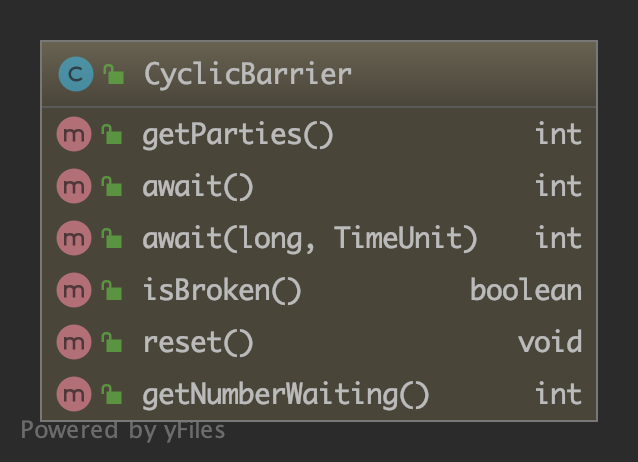Click the green public lock beside getParties()
This screenshot has height=462, width=638.
tap(112, 135)
